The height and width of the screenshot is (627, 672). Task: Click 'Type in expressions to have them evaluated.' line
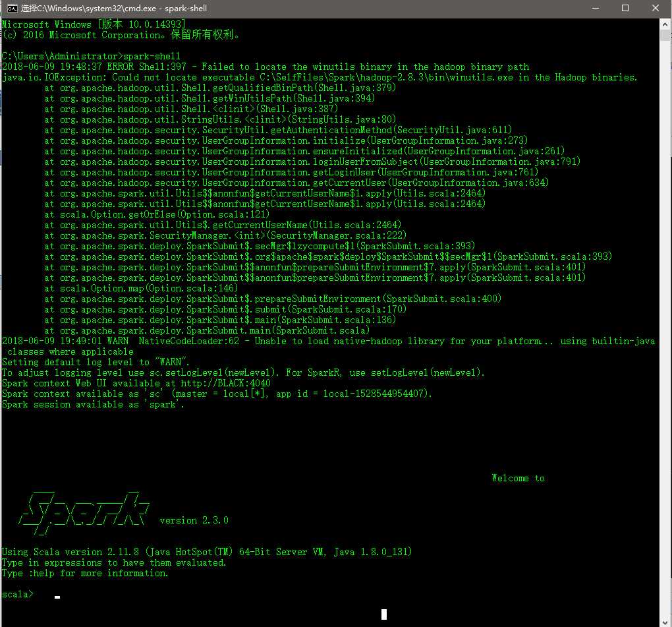(113, 562)
